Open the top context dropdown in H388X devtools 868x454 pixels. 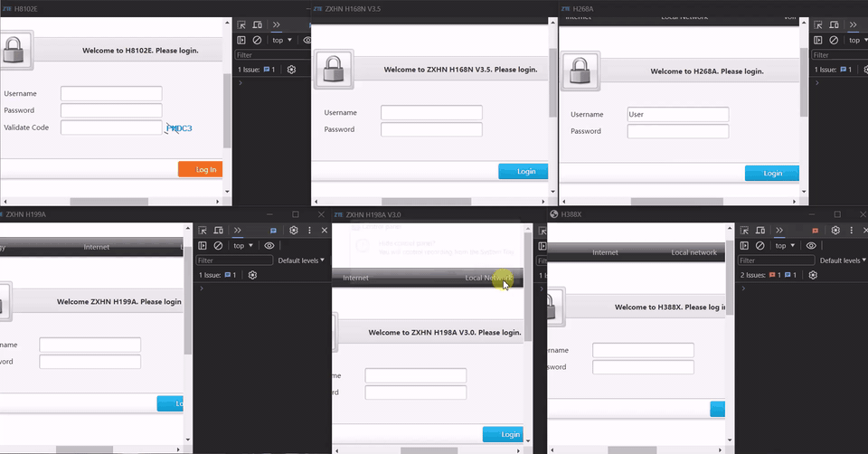[785, 245]
